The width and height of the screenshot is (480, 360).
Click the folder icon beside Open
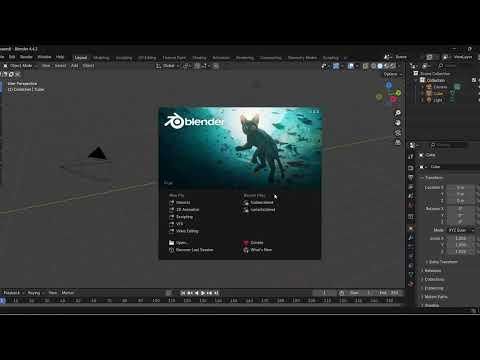[x=171, y=243]
